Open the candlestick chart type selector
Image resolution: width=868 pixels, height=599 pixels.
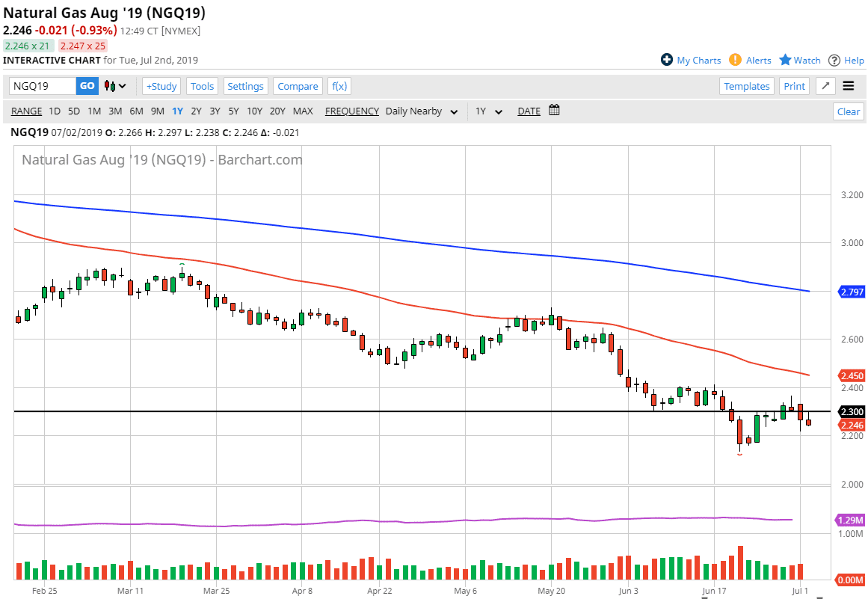[x=115, y=86]
